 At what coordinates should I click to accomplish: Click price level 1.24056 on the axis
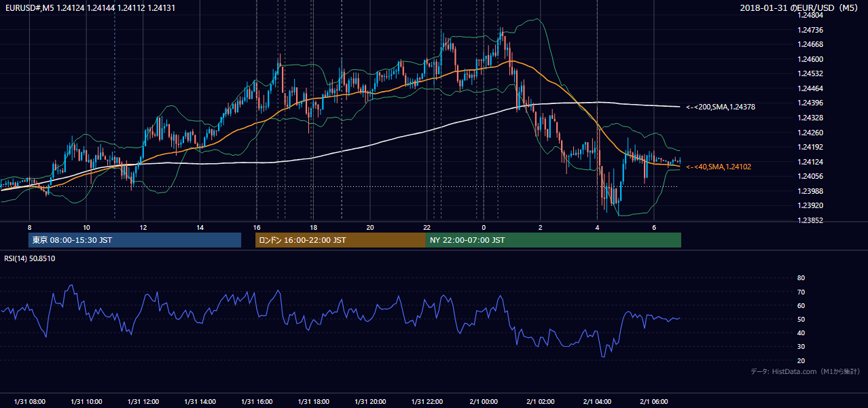pyautogui.click(x=810, y=176)
